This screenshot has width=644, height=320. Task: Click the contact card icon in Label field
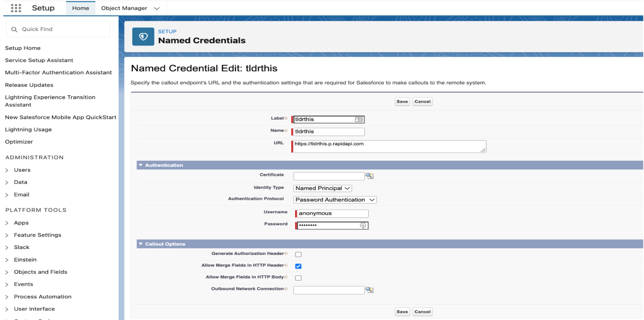pos(359,119)
